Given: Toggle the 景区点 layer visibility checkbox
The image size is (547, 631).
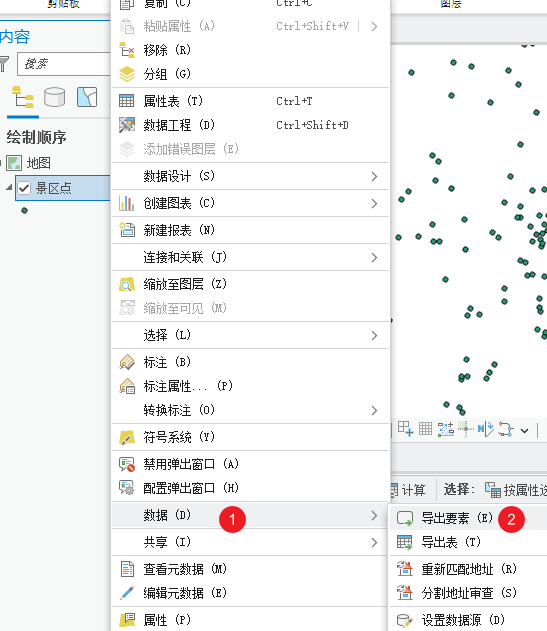Looking at the screenshot, I should [24, 188].
